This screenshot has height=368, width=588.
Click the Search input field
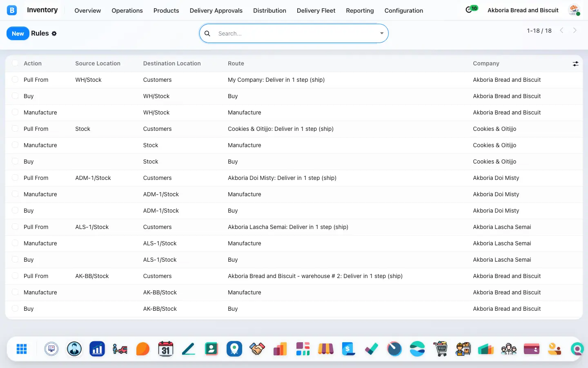296,34
